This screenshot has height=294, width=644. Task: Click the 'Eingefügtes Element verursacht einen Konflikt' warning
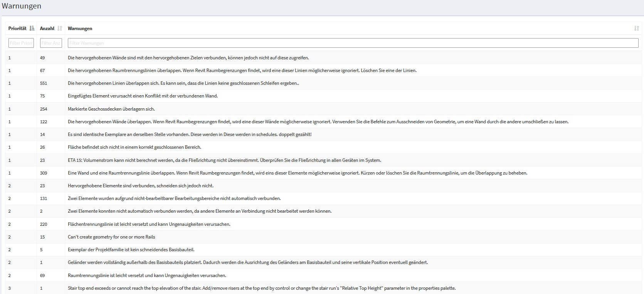[143, 96]
